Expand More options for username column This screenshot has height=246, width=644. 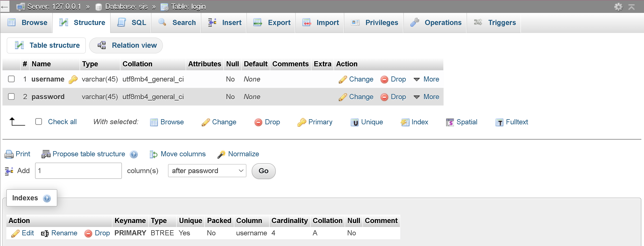426,79
